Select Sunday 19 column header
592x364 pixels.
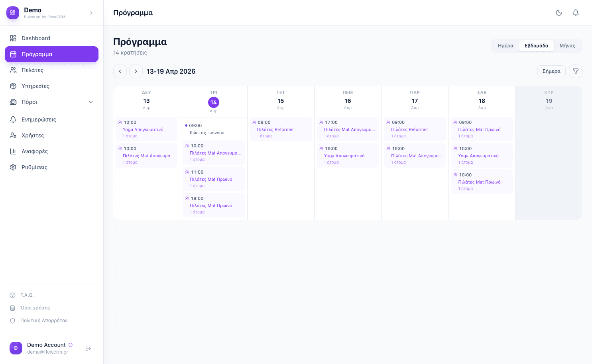coord(549,100)
